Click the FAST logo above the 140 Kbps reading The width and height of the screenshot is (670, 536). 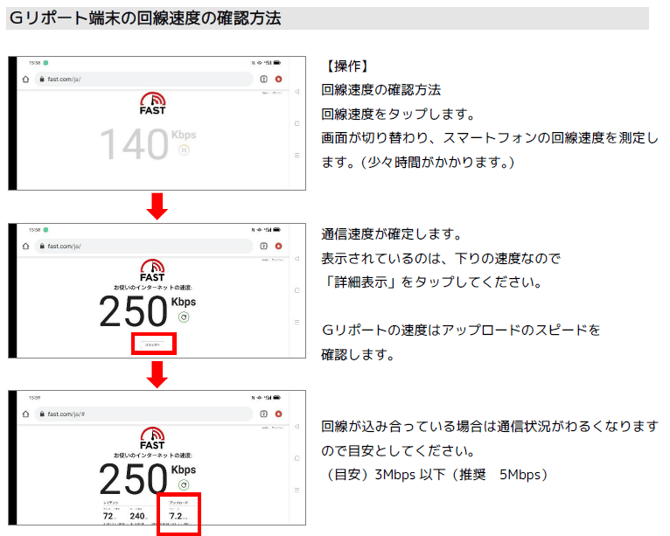pyautogui.click(x=153, y=104)
